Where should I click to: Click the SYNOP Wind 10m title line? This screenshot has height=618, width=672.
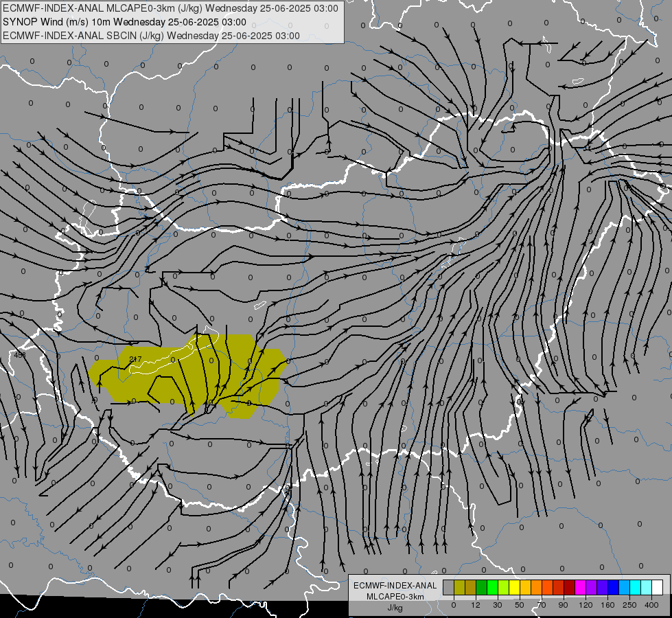point(124,22)
